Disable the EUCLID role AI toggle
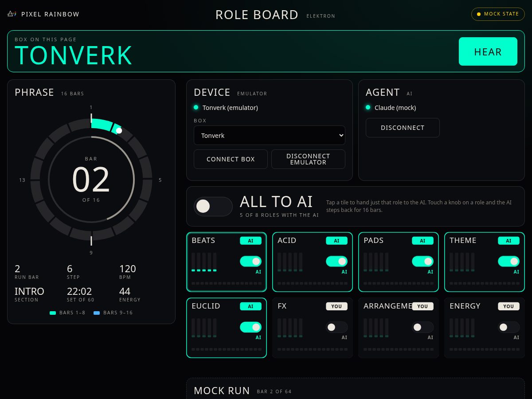This screenshot has width=532, height=399. [251, 327]
